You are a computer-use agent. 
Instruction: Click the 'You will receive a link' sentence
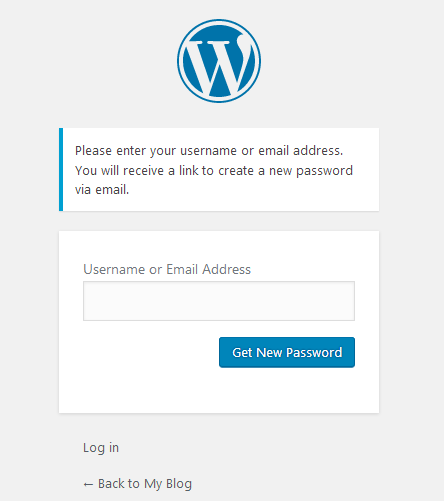(214, 171)
